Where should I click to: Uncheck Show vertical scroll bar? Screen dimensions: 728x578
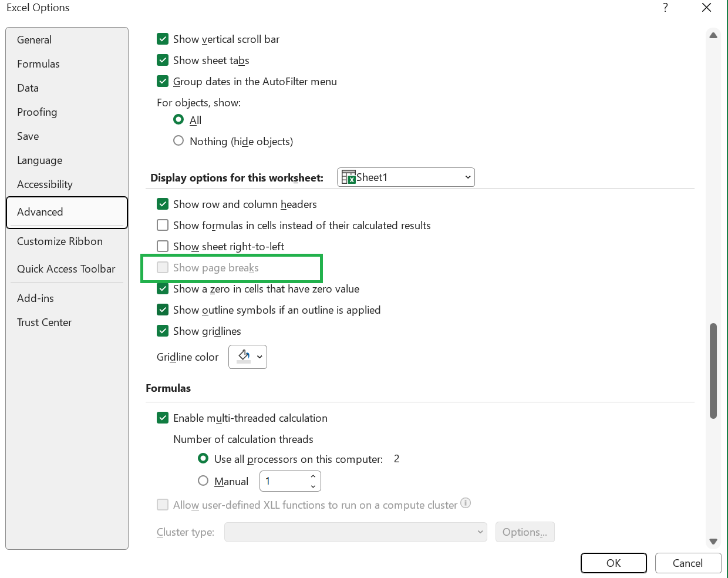[x=163, y=39]
